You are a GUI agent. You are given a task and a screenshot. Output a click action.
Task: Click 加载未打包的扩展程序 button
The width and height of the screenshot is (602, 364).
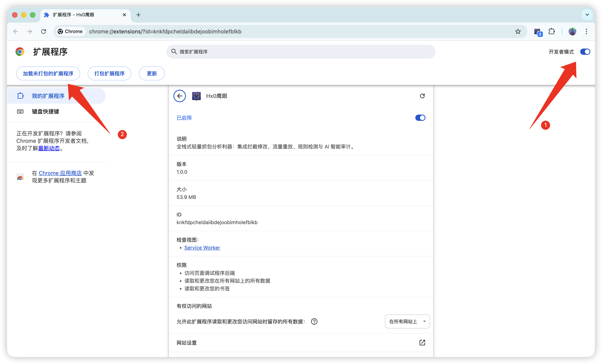(48, 73)
